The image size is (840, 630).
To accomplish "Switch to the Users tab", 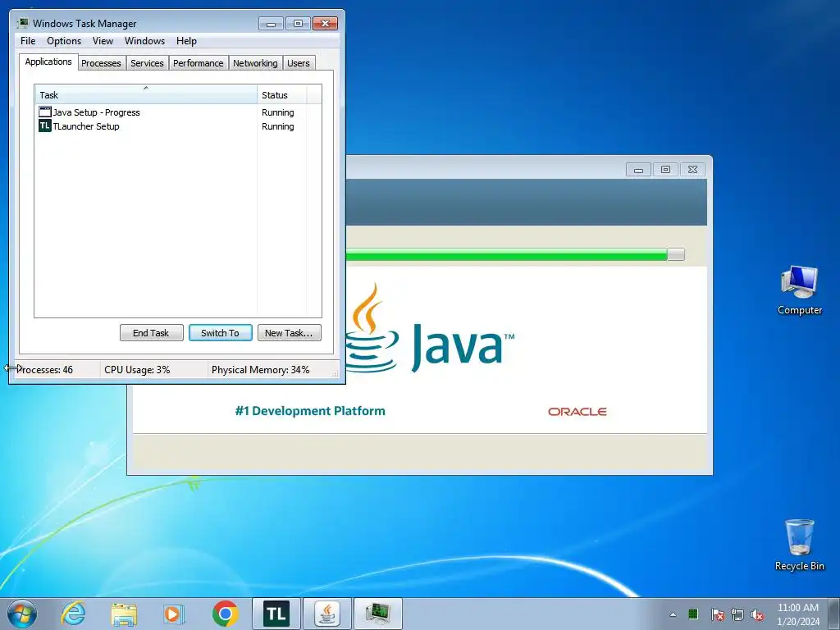I will pos(299,63).
